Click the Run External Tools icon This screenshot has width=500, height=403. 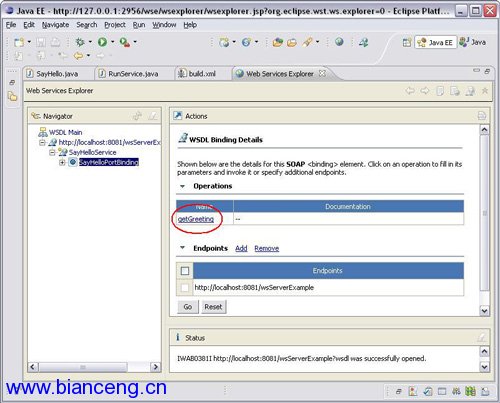tap(124, 42)
